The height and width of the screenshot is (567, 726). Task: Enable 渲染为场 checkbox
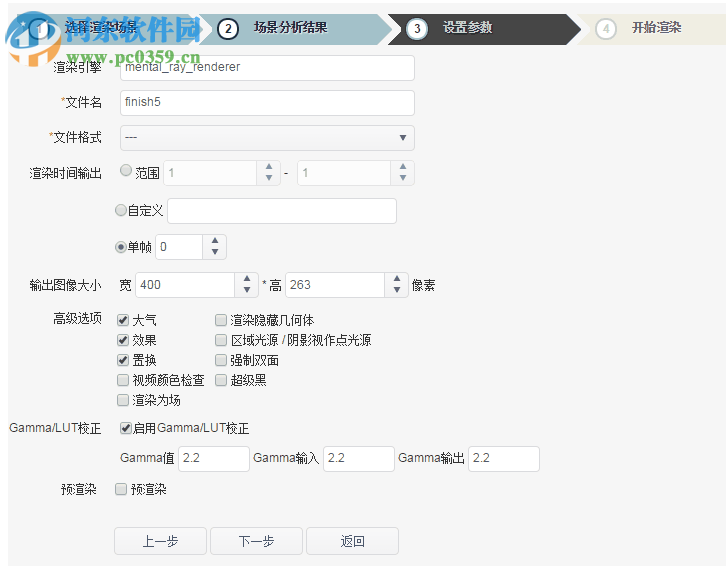(x=123, y=400)
